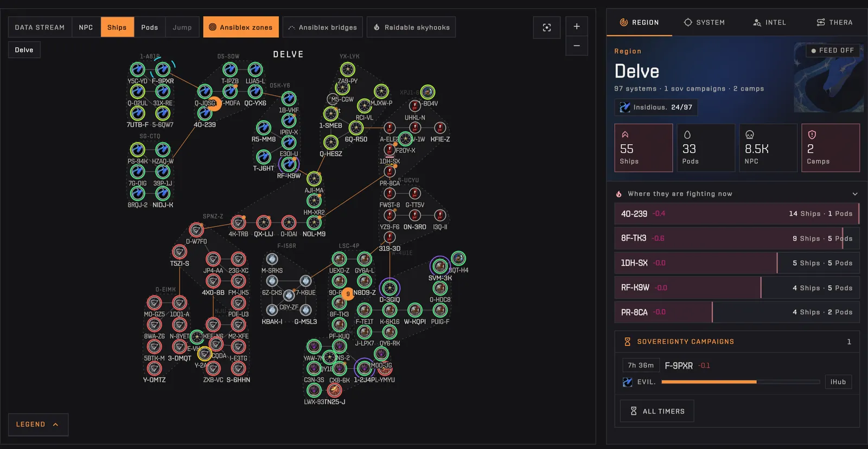Toggle the FEED OFF switch
The width and height of the screenshot is (868, 449).
pyautogui.click(x=833, y=50)
